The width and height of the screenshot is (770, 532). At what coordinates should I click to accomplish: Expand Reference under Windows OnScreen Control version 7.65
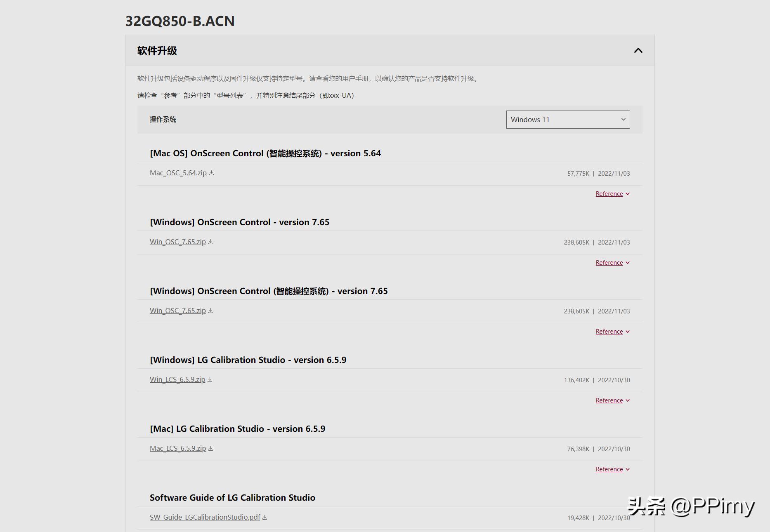(612, 263)
